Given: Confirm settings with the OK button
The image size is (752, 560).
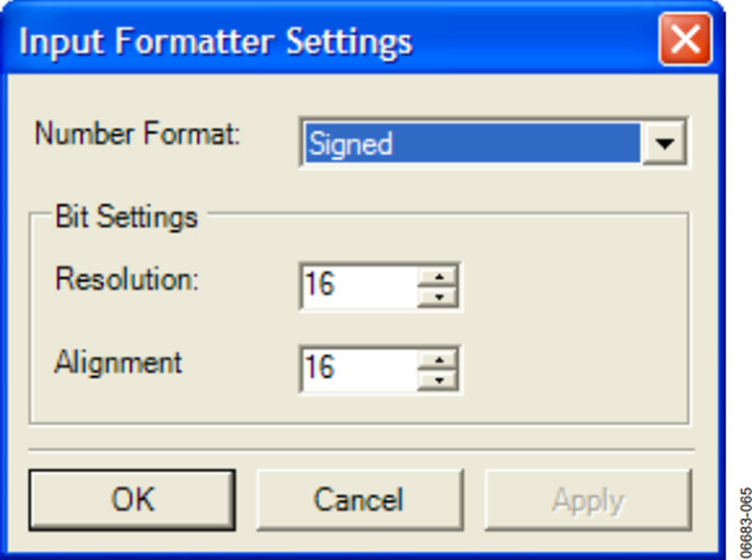Looking at the screenshot, I should tap(132, 500).
